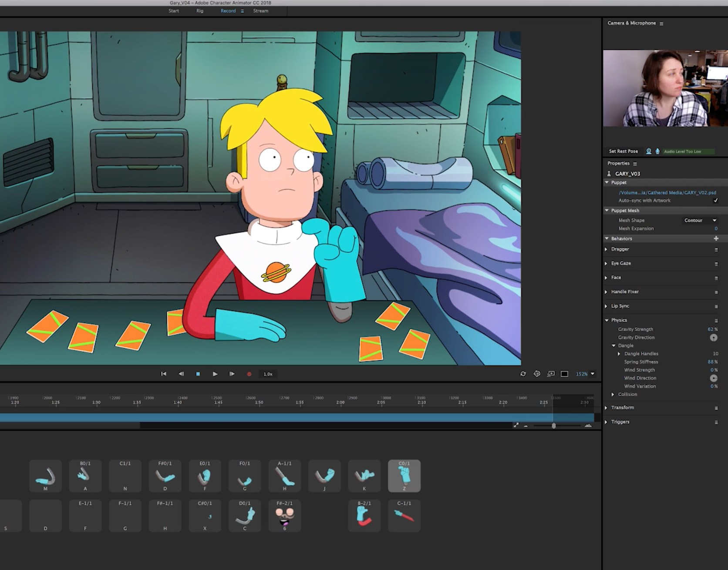Open the Face behavior menu icon
The image size is (728, 570).
coord(716,278)
